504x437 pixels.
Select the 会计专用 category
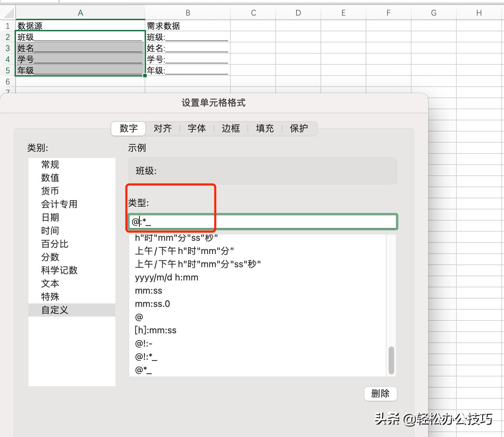pyautogui.click(x=59, y=204)
